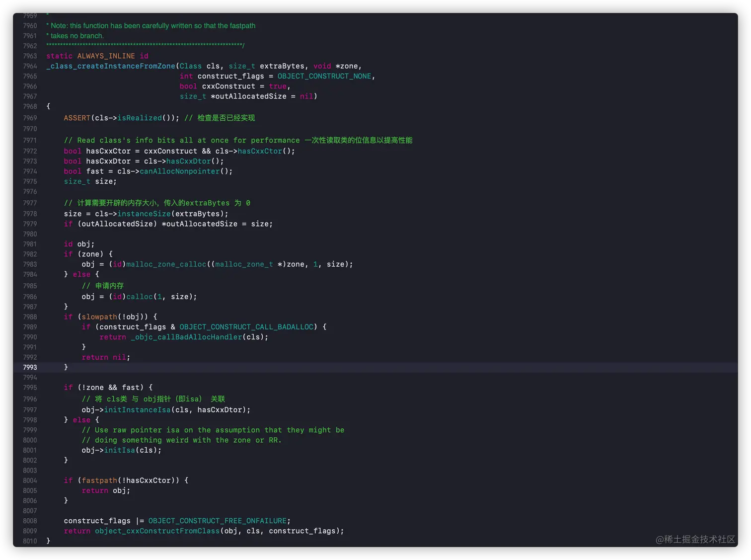Click the outAllocatedSize parameter declaration
The width and height of the screenshot is (751, 560).
tap(248, 96)
